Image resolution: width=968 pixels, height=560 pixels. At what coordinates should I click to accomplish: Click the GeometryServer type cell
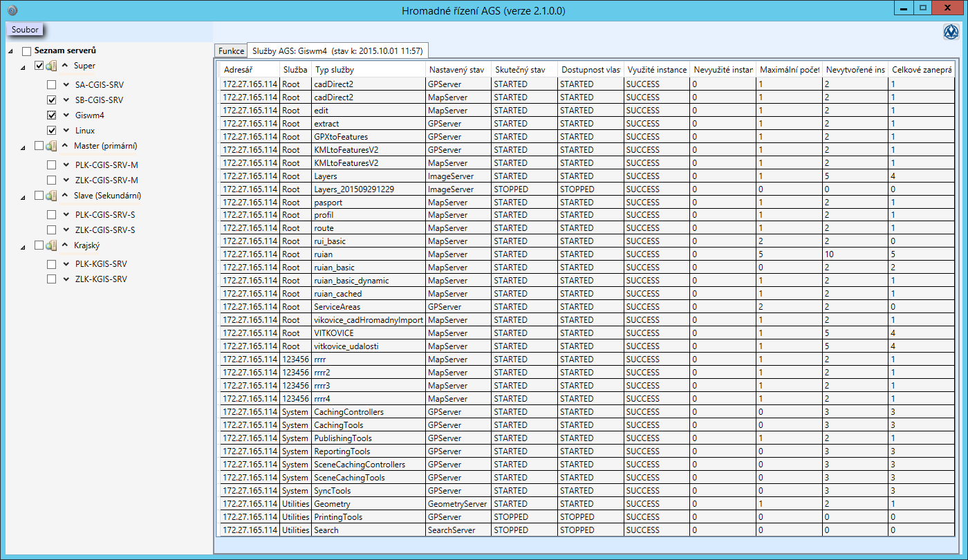[x=458, y=504]
